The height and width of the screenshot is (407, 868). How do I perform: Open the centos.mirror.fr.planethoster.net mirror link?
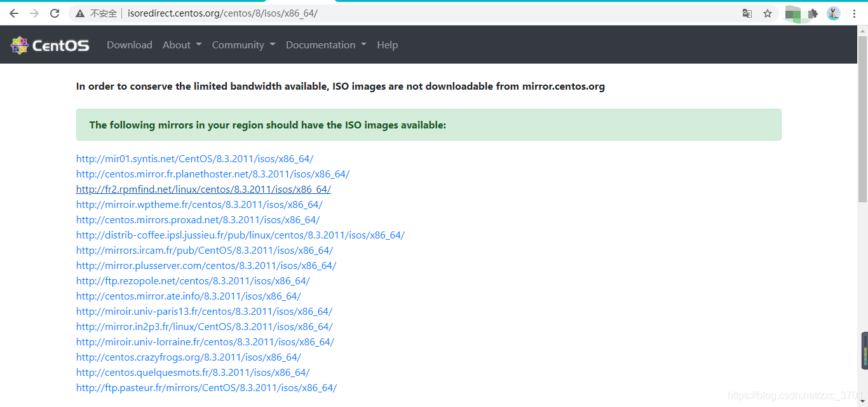click(213, 174)
